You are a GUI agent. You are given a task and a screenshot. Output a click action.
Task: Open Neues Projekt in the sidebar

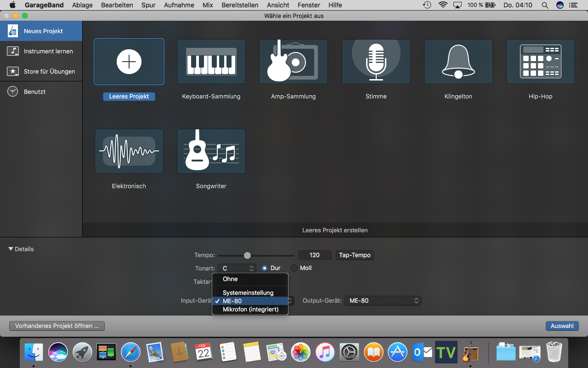click(x=41, y=31)
